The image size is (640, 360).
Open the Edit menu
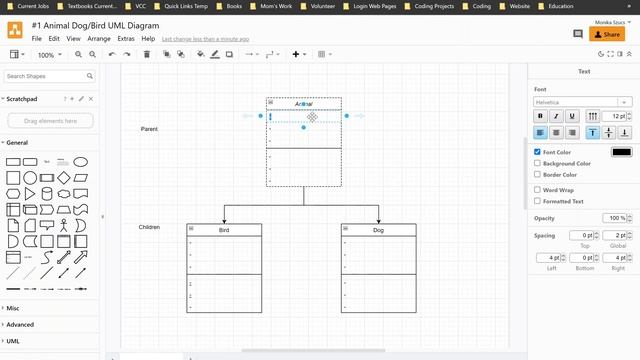coord(54,38)
